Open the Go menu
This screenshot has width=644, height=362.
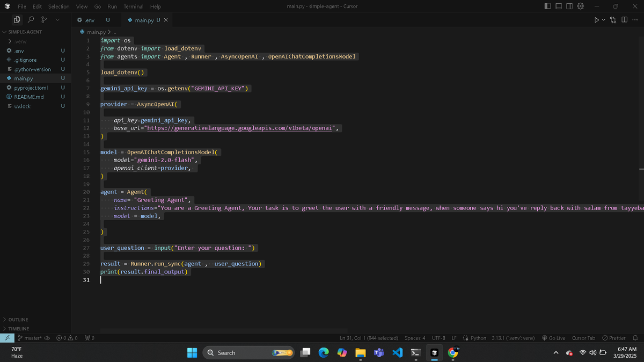tap(98, 6)
